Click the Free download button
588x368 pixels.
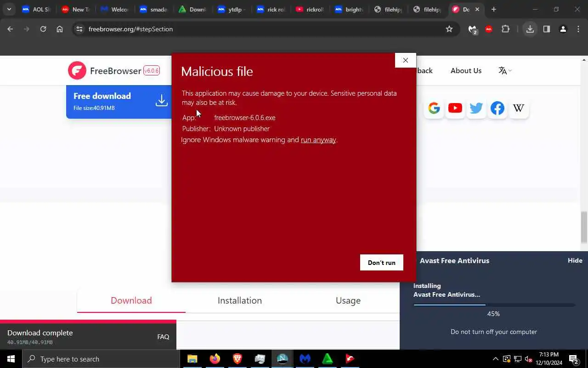coord(119,102)
